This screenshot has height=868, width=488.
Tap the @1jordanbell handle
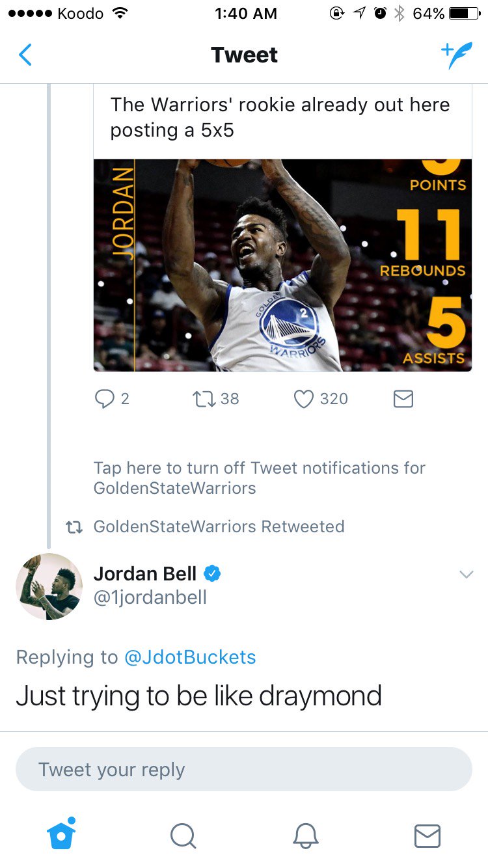coord(150,597)
